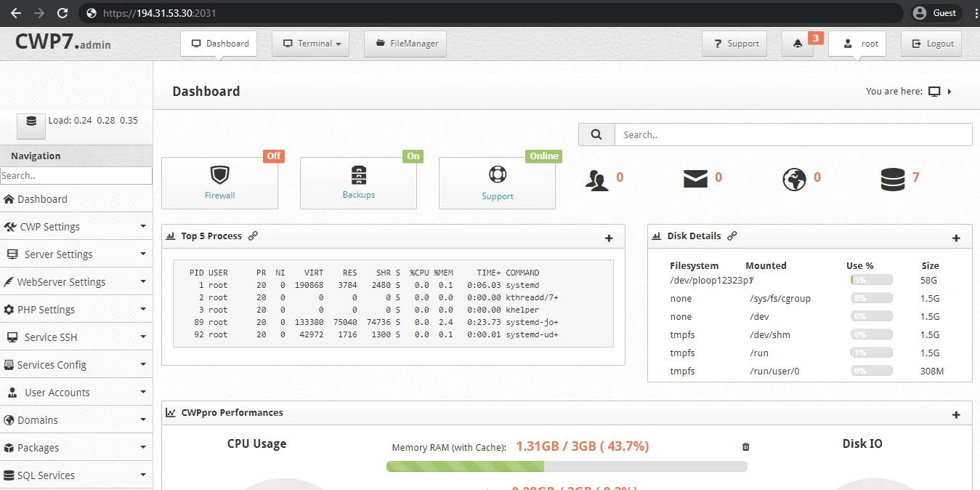Click the globe domains count icon
Viewport: 980px width, 490px height.
click(x=794, y=180)
